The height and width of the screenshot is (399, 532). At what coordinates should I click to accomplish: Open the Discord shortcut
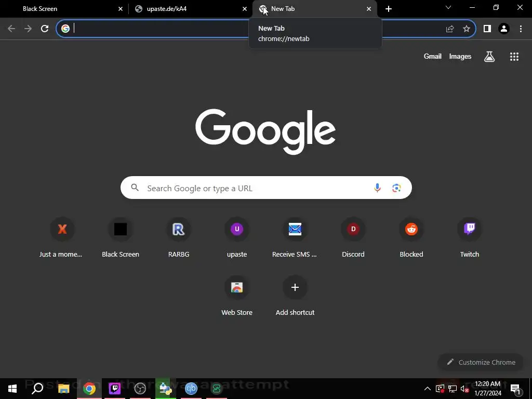tap(353, 238)
